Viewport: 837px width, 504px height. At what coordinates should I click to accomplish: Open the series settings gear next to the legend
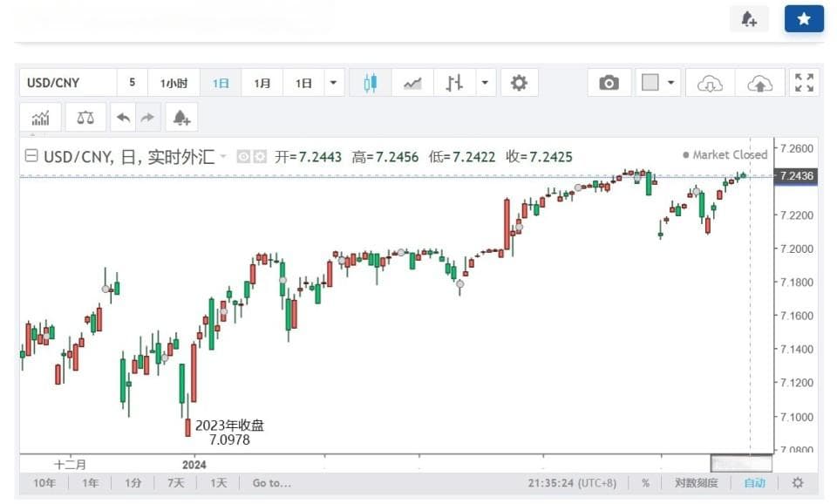point(260,156)
